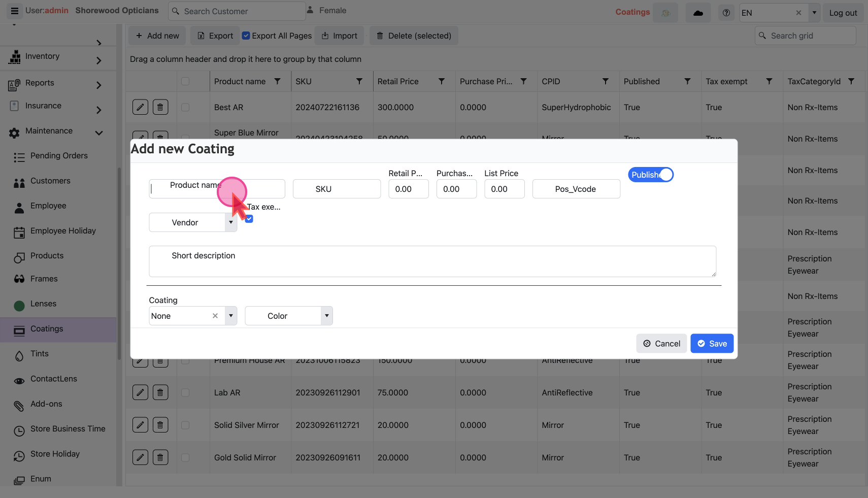Click edit pencil icon for Best AR

[x=140, y=107]
